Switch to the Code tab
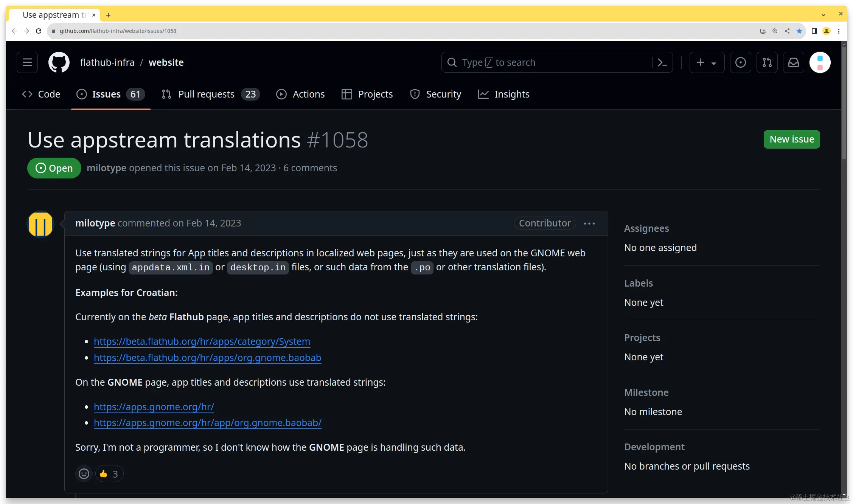This screenshot has height=504, width=853. click(x=41, y=94)
